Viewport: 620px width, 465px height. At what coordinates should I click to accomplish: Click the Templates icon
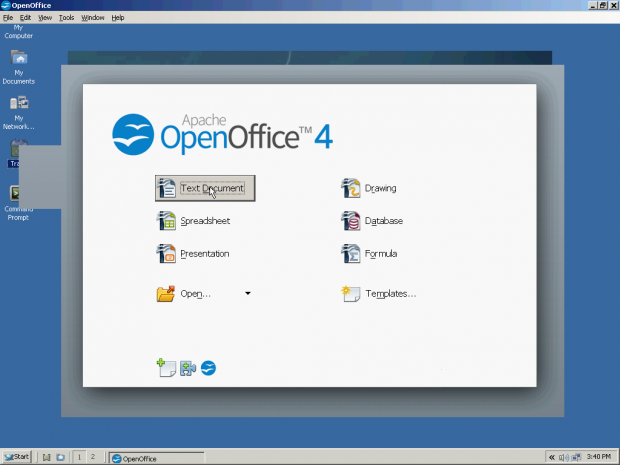pos(351,294)
